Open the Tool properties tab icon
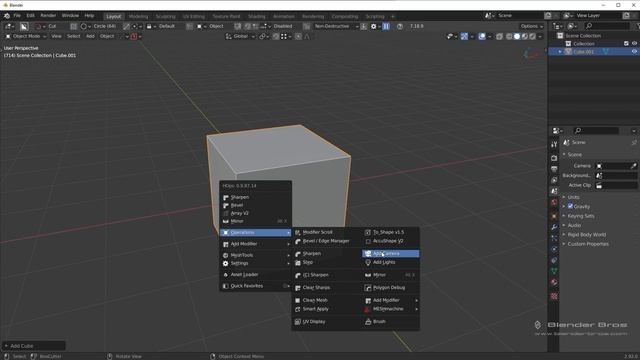Viewport: 640px width, 360px height. tap(554, 144)
